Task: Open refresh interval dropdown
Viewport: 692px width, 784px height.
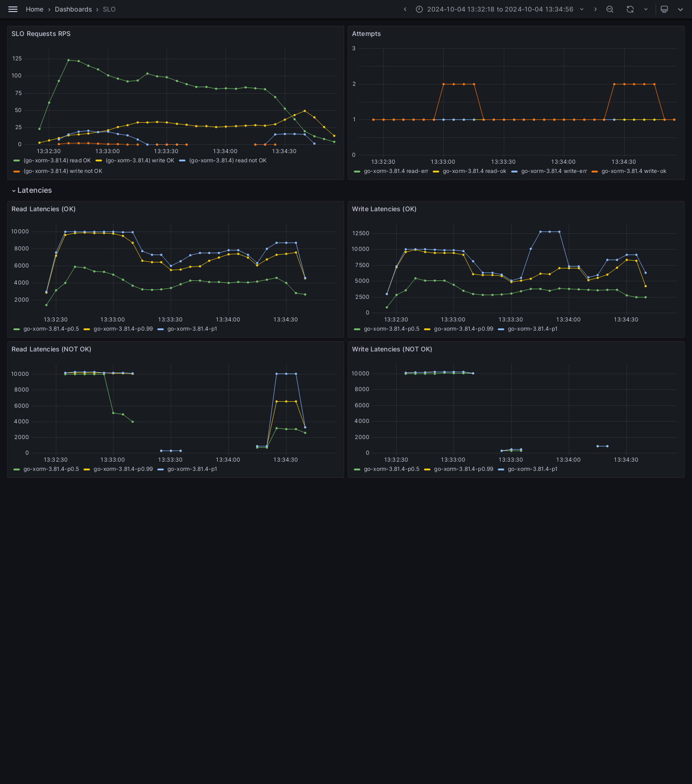Action: pos(646,9)
